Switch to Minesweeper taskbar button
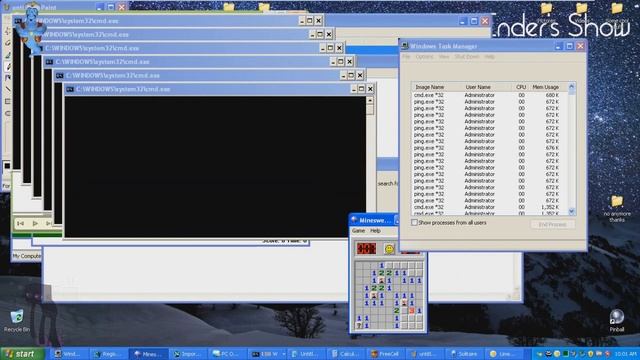 148,354
